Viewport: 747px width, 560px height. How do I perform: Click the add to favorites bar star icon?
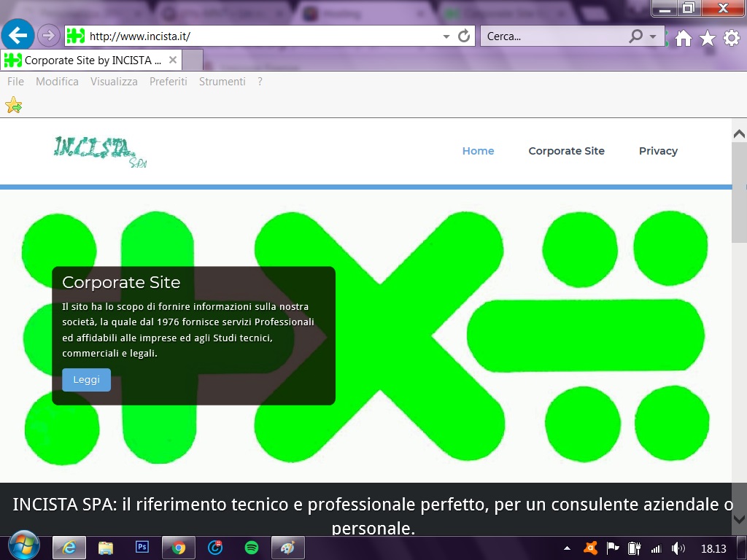[x=13, y=105]
